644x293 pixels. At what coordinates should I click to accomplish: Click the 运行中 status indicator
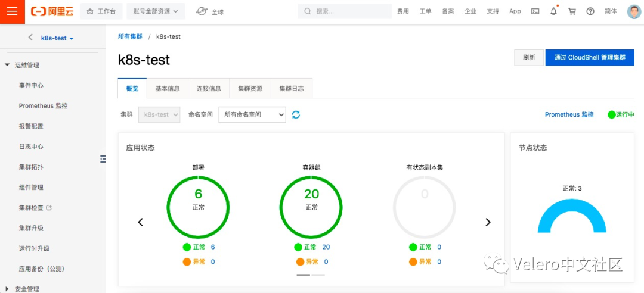(621, 114)
